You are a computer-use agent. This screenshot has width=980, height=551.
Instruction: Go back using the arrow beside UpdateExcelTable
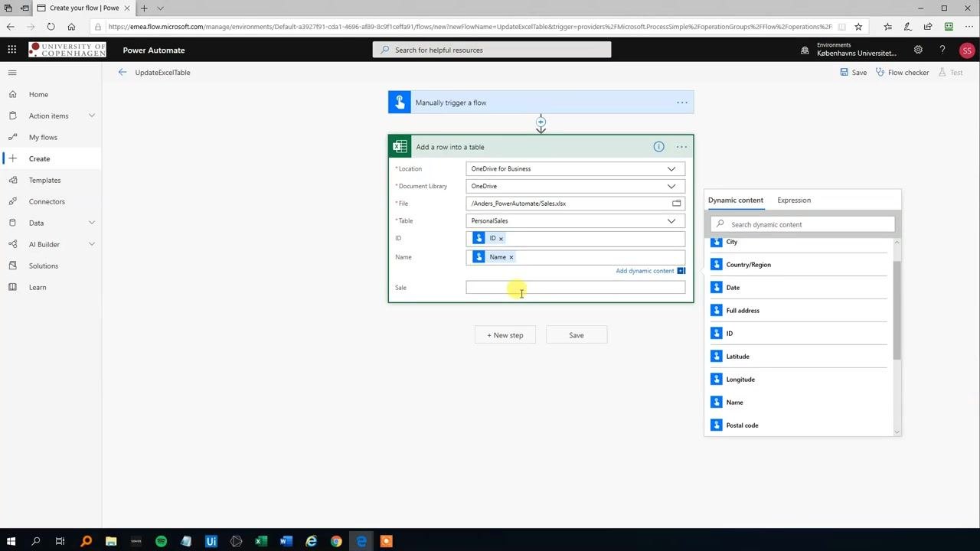coord(122,72)
